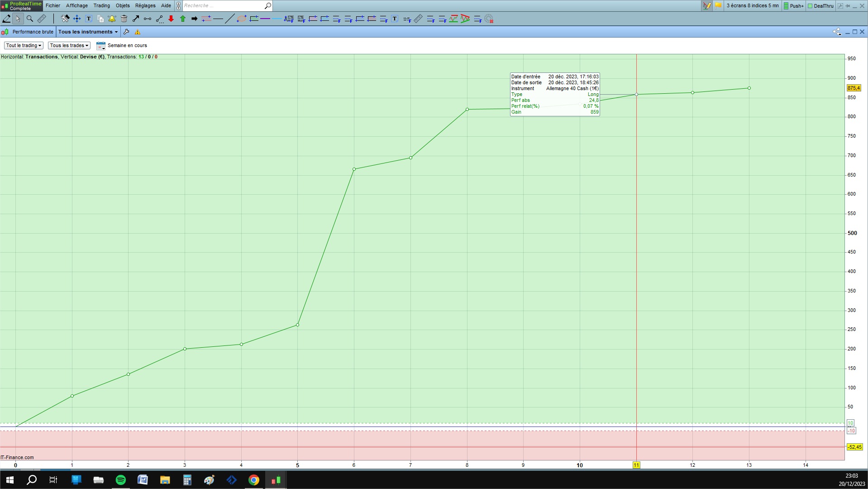Select the blue four-arrow move tool
The image size is (868, 489).
point(77,19)
